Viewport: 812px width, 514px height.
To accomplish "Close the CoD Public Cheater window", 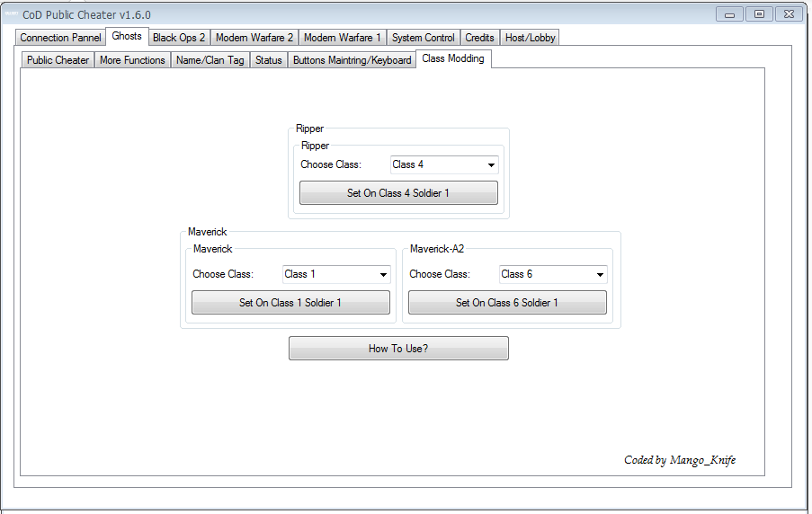I will (x=789, y=14).
